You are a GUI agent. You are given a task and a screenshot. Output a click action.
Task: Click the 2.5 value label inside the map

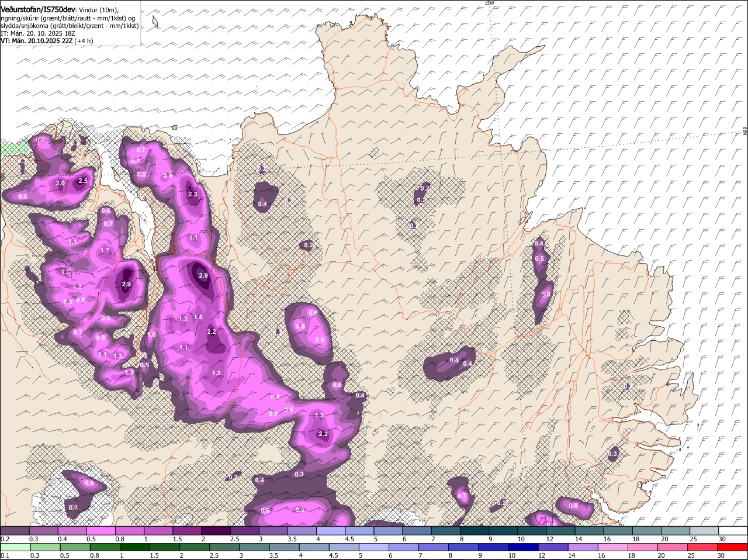(x=83, y=181)
